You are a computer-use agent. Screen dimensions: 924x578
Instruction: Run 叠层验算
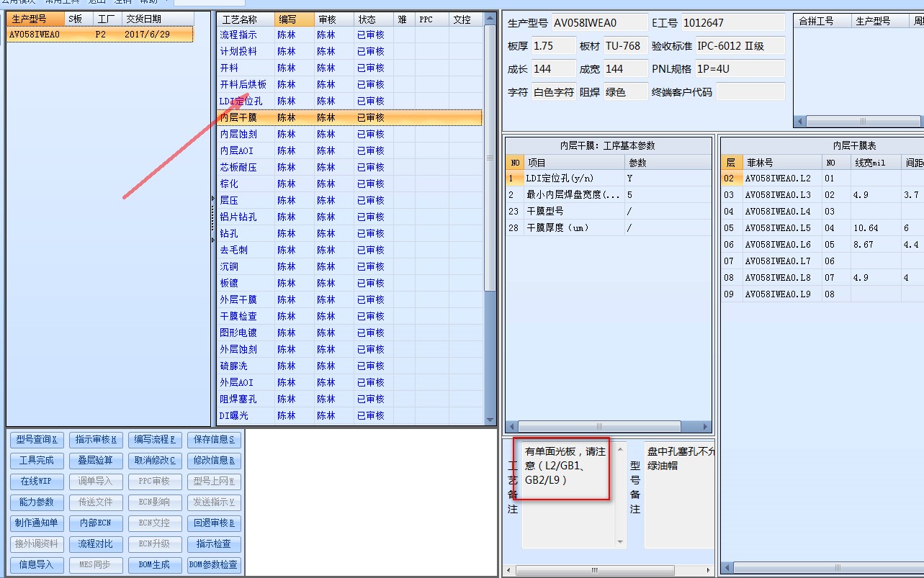[x=97, y=461]
